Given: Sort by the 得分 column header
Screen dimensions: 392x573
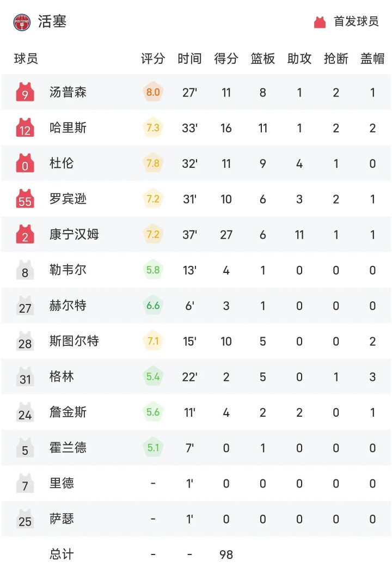Looking at the screenshot, I should point(226,59).
